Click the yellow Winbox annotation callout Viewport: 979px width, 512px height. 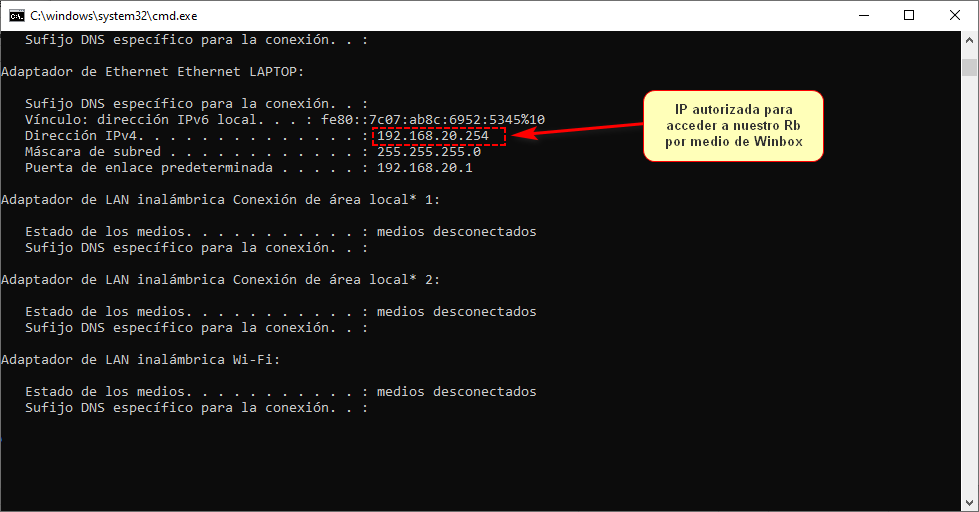click(733, 125)
